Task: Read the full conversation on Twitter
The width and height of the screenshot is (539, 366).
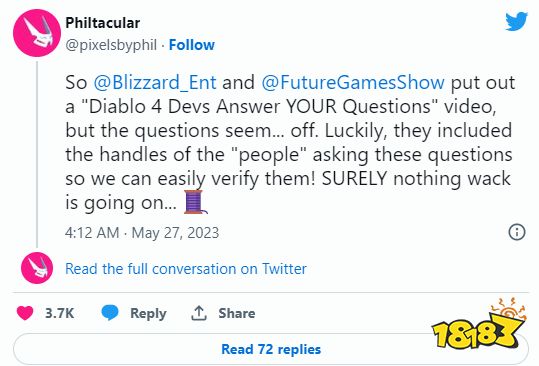Action: point(186,268)
